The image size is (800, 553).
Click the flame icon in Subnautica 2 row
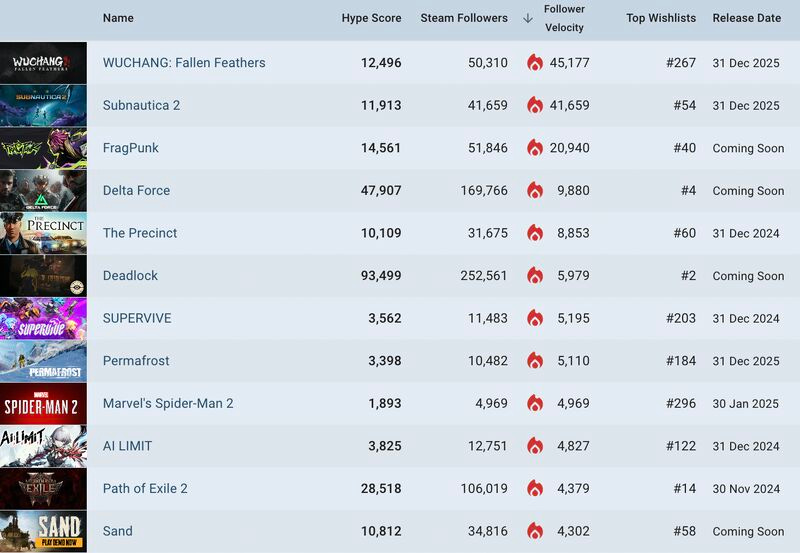(x=535, y=105)
